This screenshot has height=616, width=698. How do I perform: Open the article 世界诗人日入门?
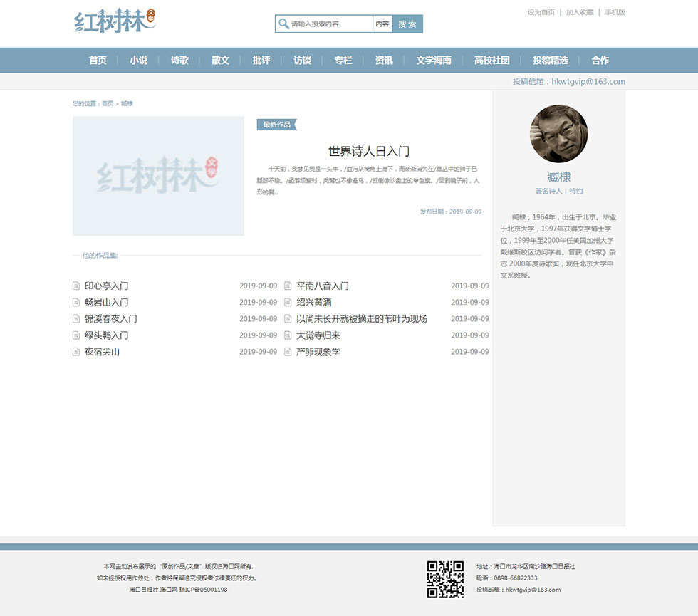[x=368, y=151]
